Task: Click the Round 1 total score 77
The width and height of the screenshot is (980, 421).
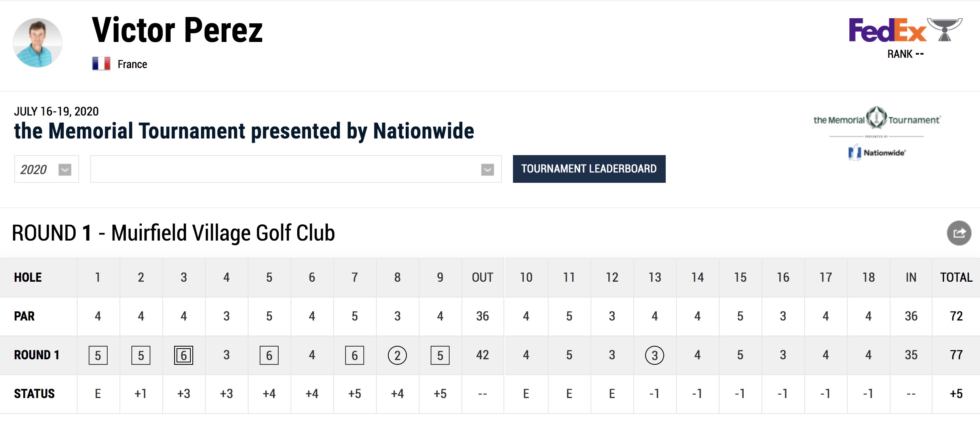Action: (956, 355)
